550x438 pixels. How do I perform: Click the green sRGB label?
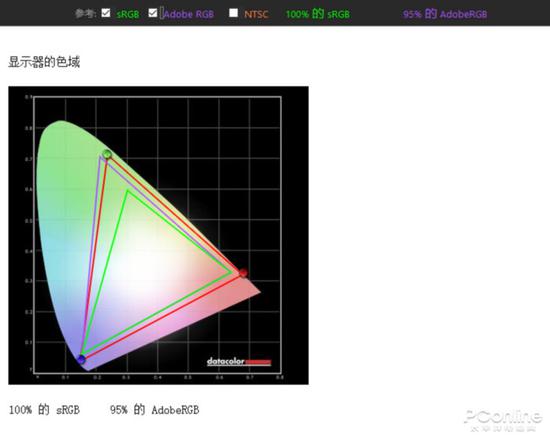pyautogui.click(x=128, y=14)
